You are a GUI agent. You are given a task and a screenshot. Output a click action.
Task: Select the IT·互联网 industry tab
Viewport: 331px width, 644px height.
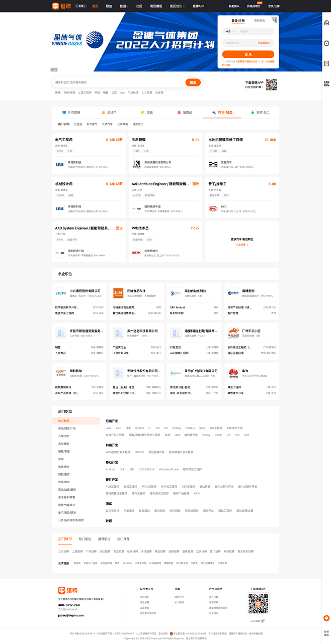pyautogui.click(x=71, y=113)
